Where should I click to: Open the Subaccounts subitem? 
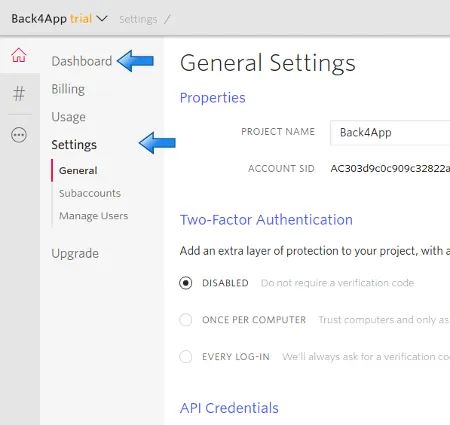90,193
